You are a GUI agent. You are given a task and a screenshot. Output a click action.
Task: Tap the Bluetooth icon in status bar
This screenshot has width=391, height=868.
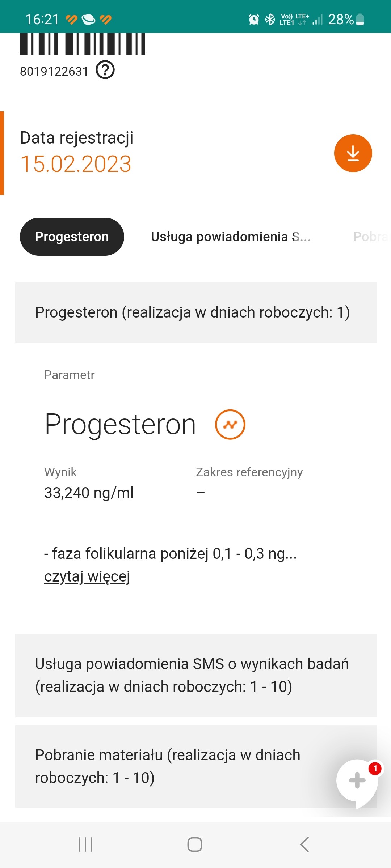coord(270,19)
